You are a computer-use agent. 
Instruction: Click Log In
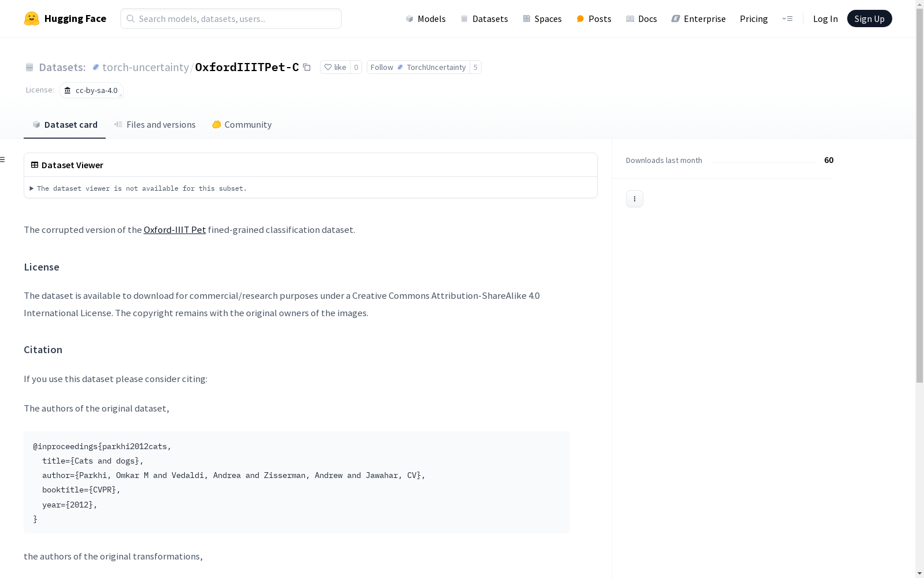[x=825, y=18]
